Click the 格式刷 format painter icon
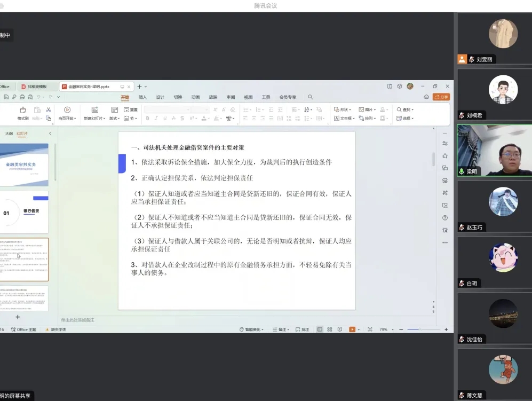Image resolution: width=532 pixels, height=401 pixels. coord(23,110)
